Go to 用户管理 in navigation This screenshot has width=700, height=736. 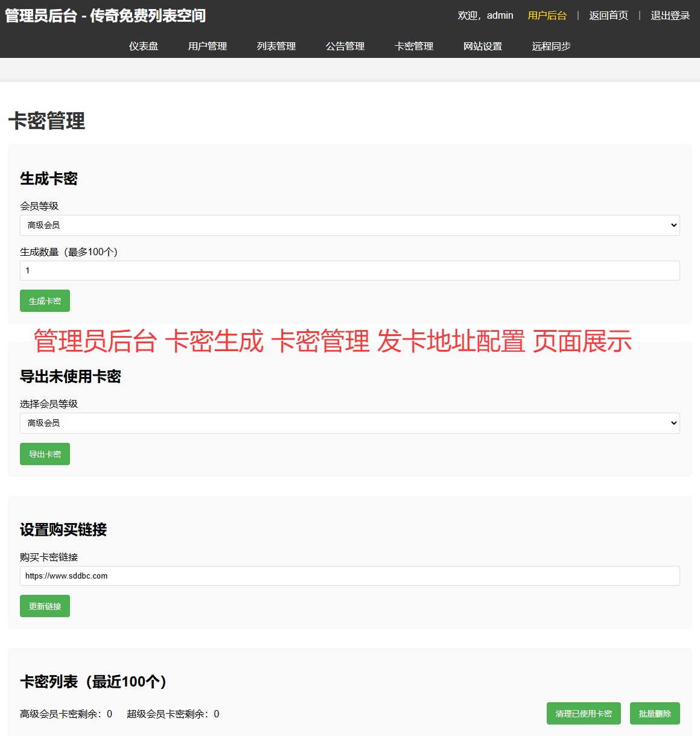(208, 46)
